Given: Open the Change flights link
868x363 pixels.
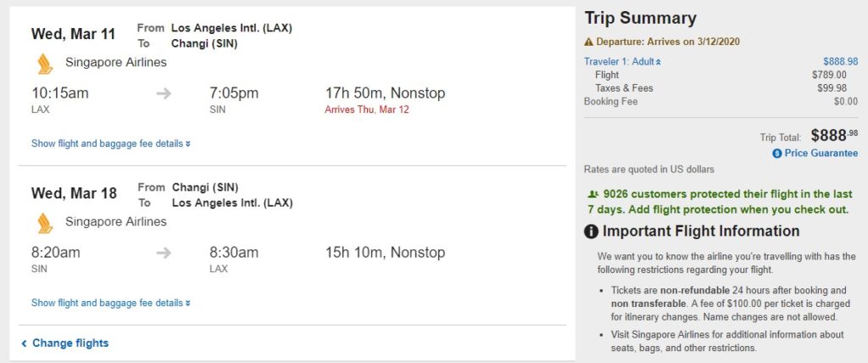Looking at the screenshot, I should pos(70,343).
